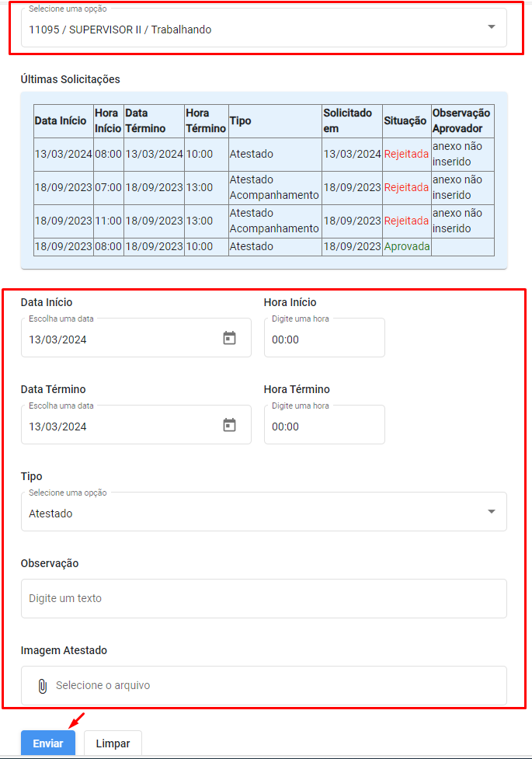
Task: Click the Selecione o arquivo file field
Action: click(264, 686)
